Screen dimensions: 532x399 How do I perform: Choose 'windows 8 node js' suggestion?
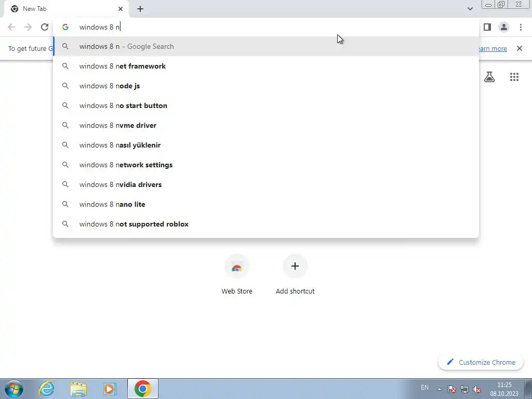[266, 86]
